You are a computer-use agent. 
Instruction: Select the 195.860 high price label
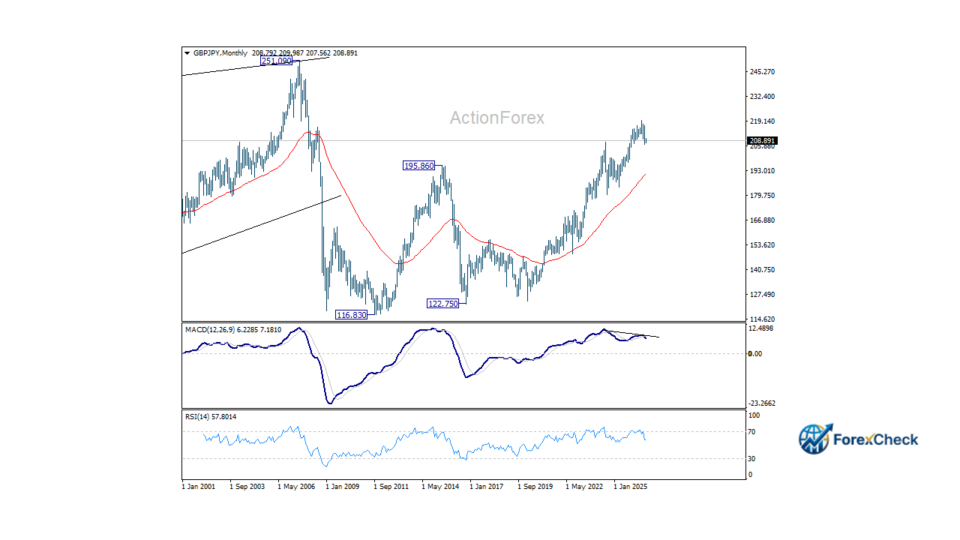point(419,165)
